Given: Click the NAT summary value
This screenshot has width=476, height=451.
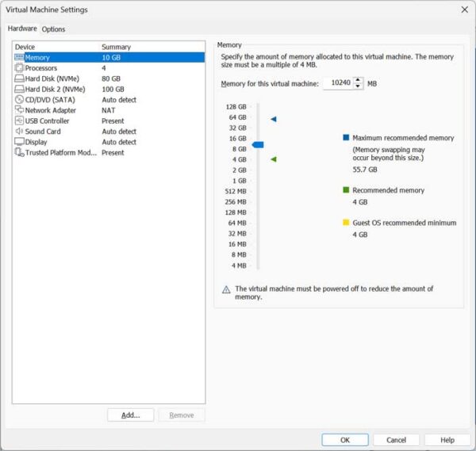Looking at the screenshot, I should tap(109, 110).
